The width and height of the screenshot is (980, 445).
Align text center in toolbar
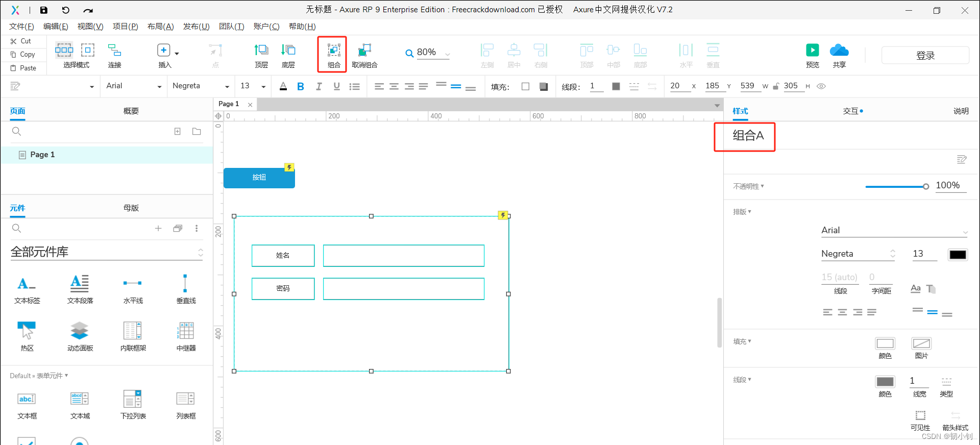pyautogui.click(x=394, y=87)
